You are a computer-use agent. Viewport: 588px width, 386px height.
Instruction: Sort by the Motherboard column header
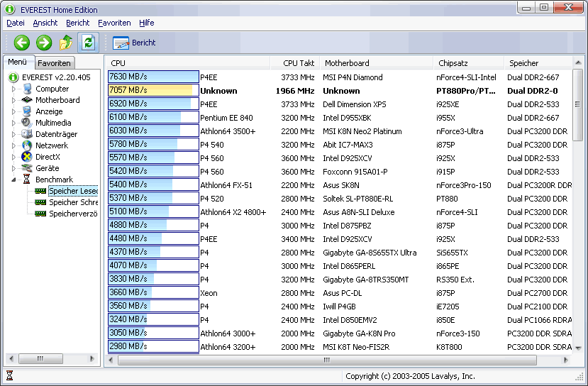[377, 63]
